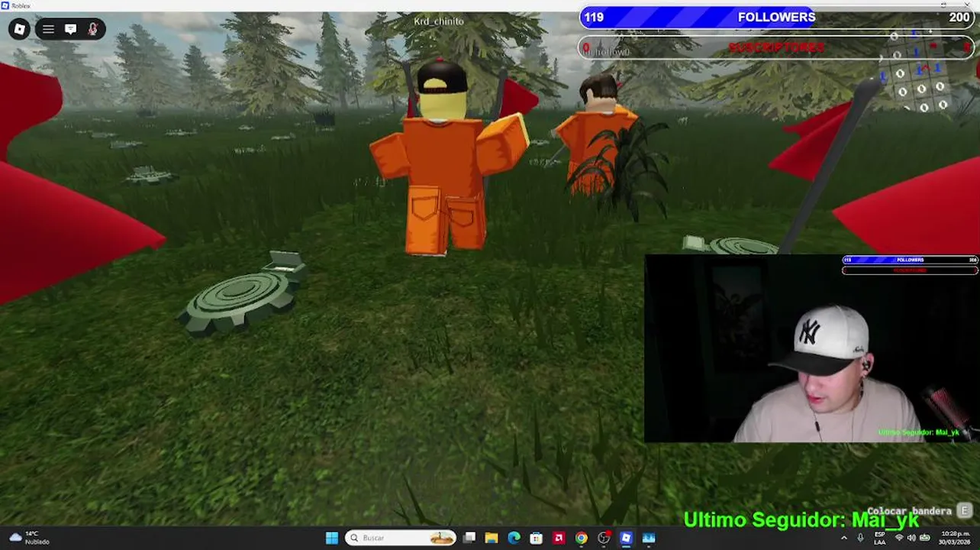The image size is (980, 550).
Task: Click the green landmine on the grass
Action: (242, 294)
